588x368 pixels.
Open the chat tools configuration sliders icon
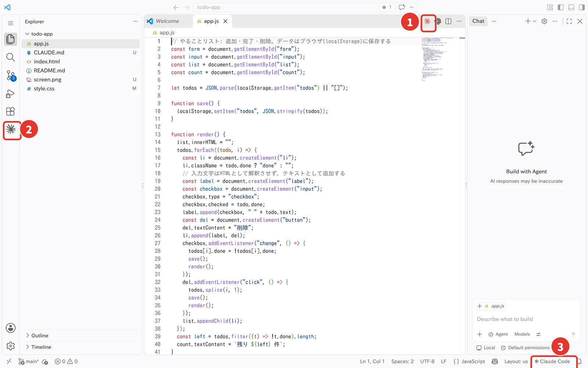pos(538,335)
